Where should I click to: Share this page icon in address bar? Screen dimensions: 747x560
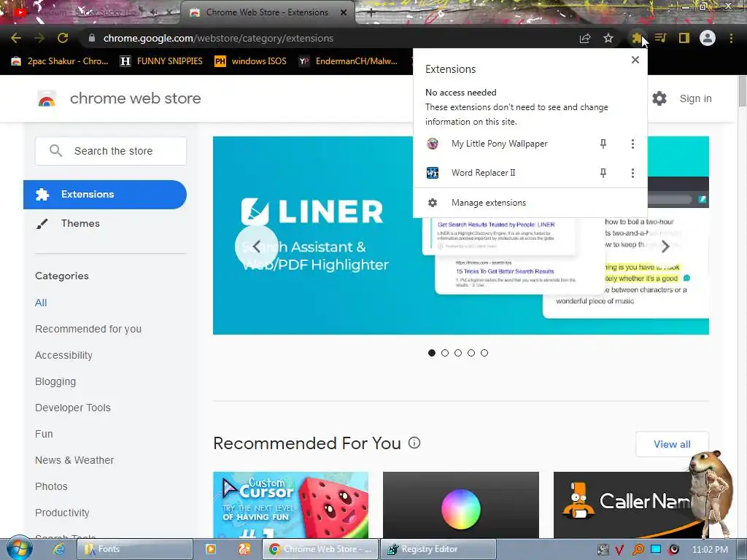(x=585, y=38)
